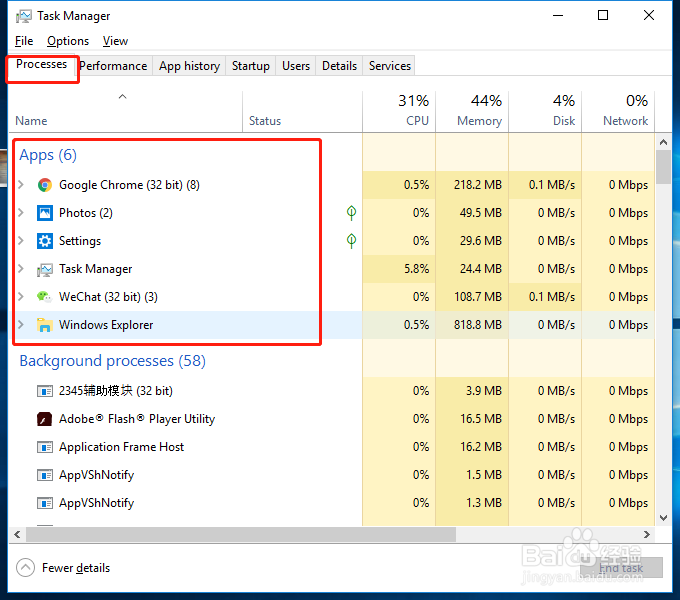Viewport: 680px width, 600px height.
Task: Select the Processes tab
Action: pos(42,65)
